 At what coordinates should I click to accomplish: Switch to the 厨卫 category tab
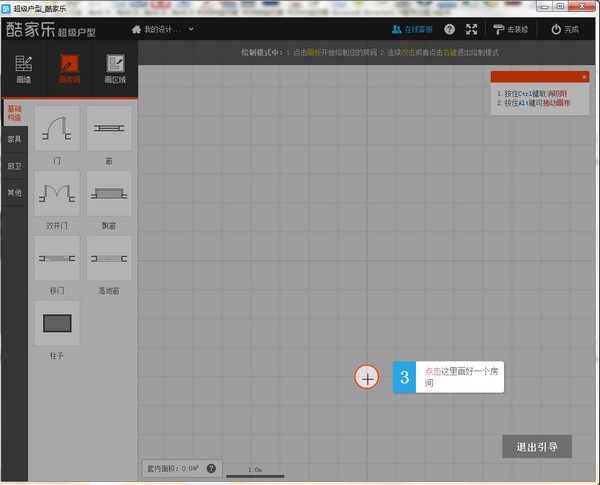[x=14, y=166]
